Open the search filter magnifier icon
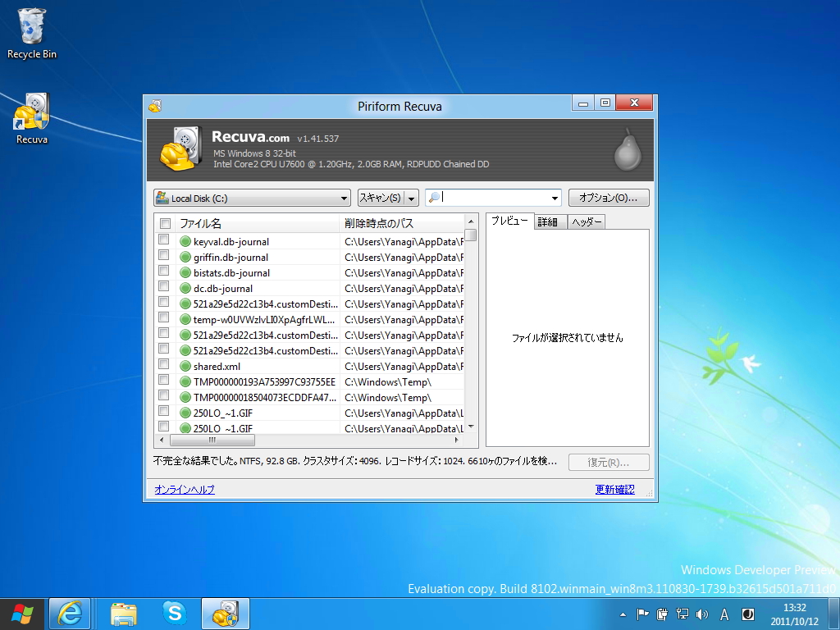The image size is (840, 630). (433, 197)
